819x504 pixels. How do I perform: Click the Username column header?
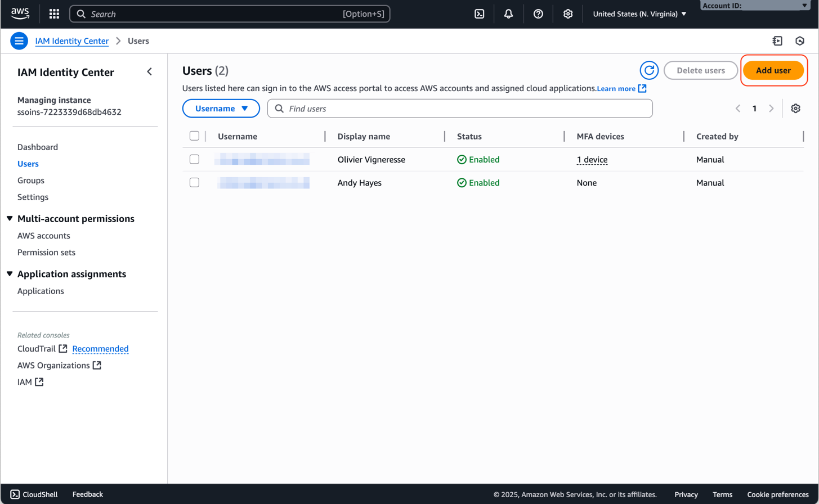238,137
